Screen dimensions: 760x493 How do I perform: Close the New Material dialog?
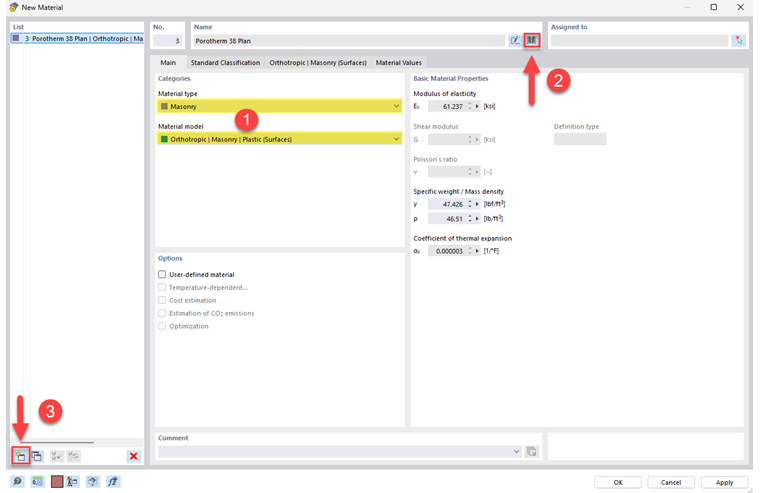[740, 7]
